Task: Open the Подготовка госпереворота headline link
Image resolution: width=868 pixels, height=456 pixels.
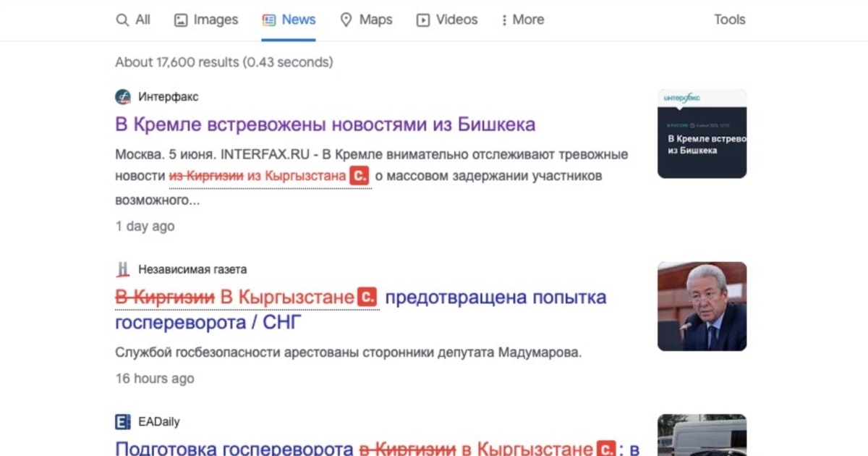Action: coord(378,449)
